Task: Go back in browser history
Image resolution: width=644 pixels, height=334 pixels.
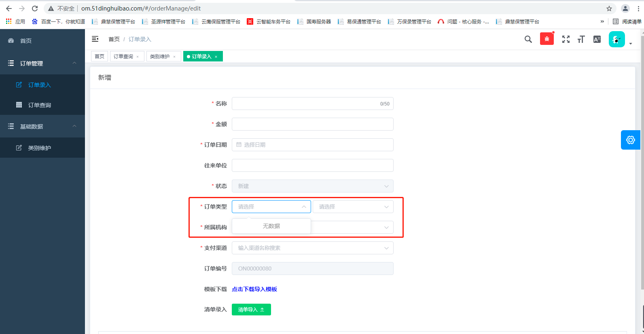Action: pos(9,8)
